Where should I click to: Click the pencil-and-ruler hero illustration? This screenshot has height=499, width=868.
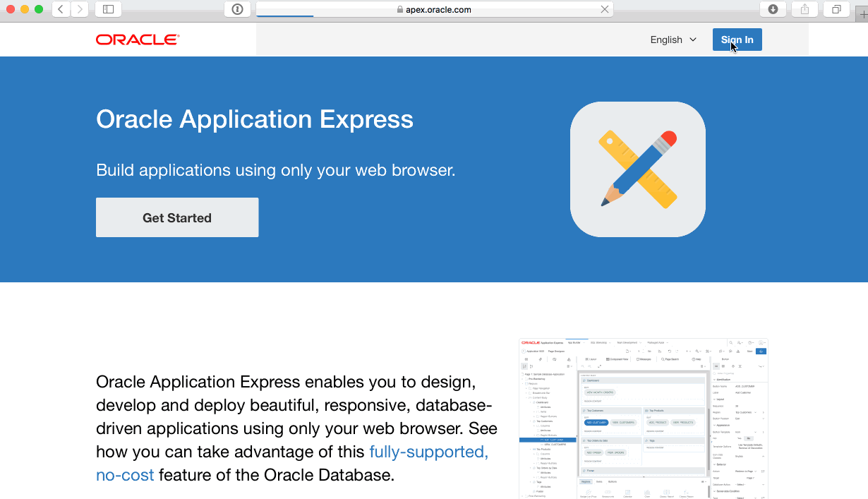point(637,169)
